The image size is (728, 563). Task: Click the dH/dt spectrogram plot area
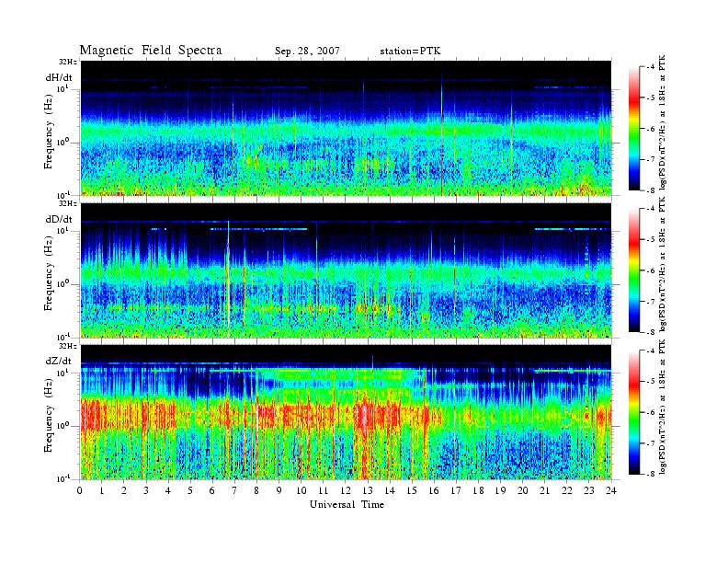347,128
